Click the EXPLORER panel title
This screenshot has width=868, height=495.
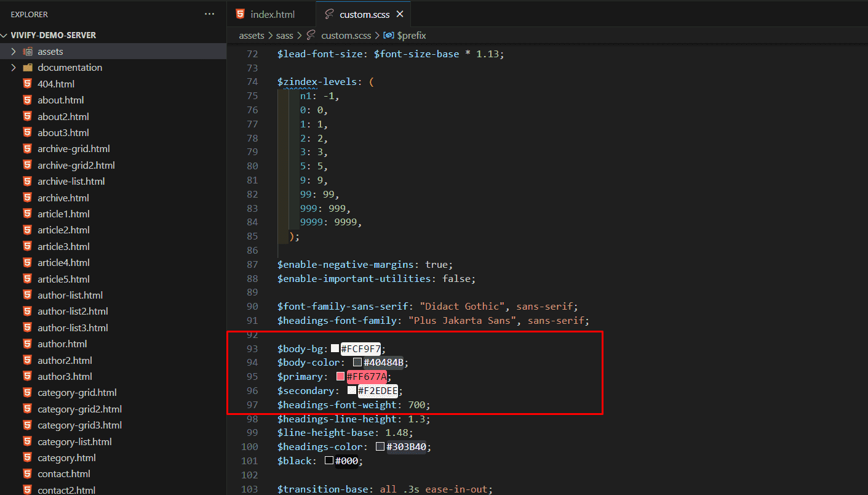[30, 14]
